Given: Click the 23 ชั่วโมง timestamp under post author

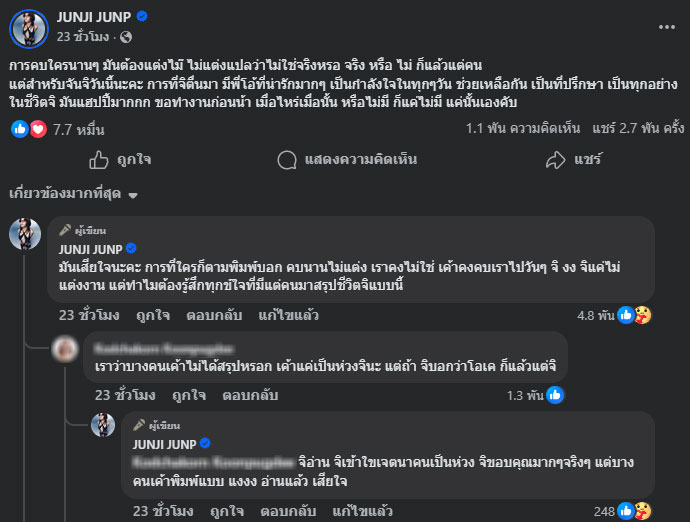Looking at the screenshot, I should click(x=84, y=37).
